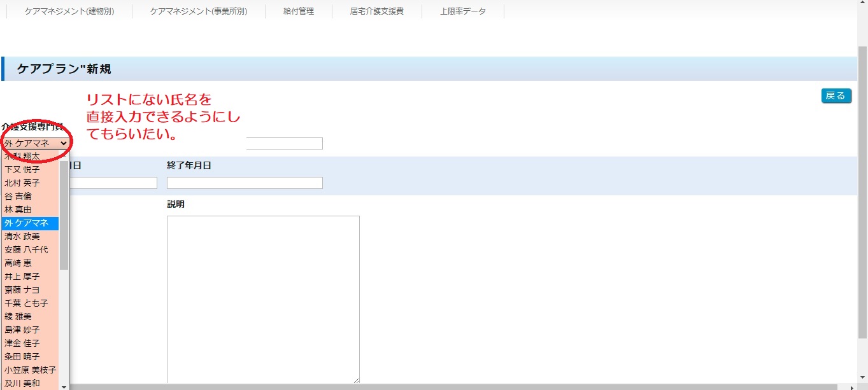The image size is (868, 390).
Task: Click the 終了年月日 input field
Action: (245, 183)
